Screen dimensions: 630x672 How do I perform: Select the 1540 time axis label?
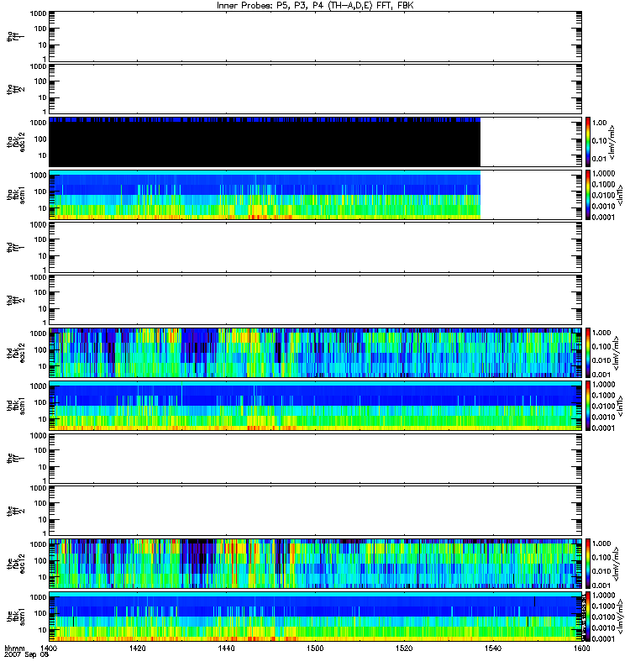tap(493, 648)
